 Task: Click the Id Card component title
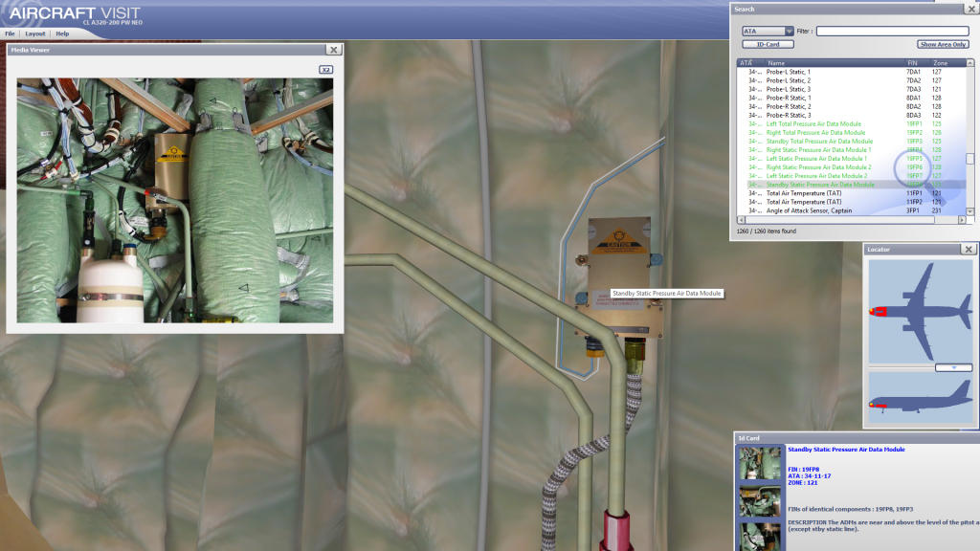pyautogui.click(x=846, y=450)
